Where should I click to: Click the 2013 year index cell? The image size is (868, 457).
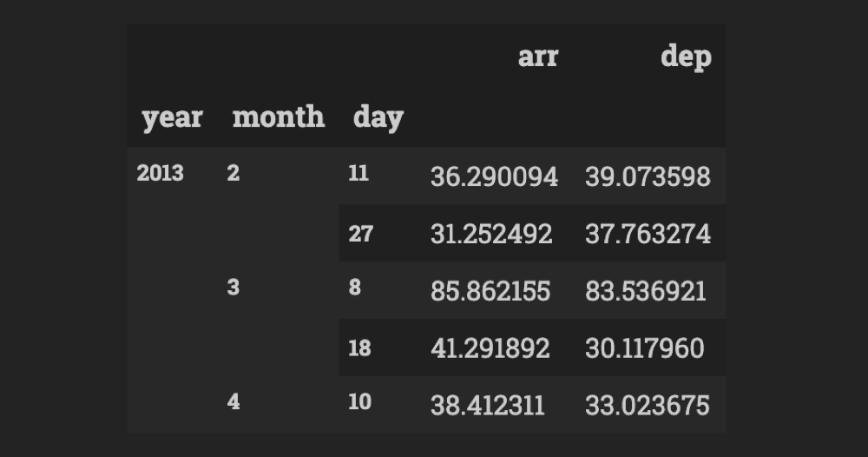click(x=160, y=174)
